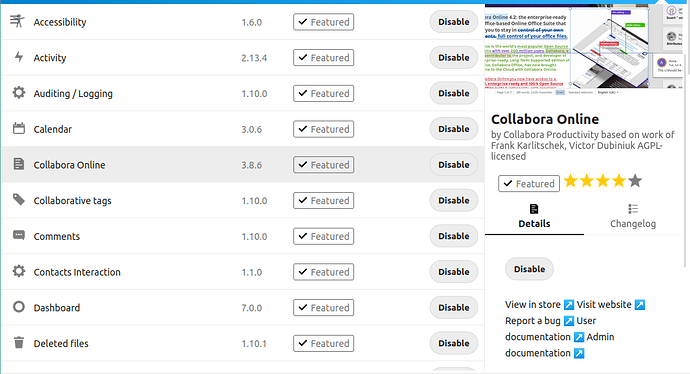The width and height of the screenshot is (690, 374).
Task: Disable the Comments app
Action: (454, 236)
